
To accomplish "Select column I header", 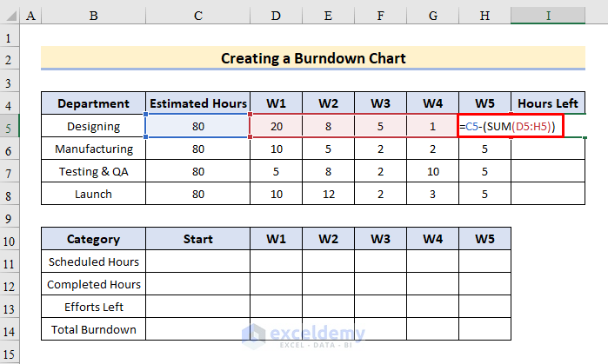I will 548,17.
